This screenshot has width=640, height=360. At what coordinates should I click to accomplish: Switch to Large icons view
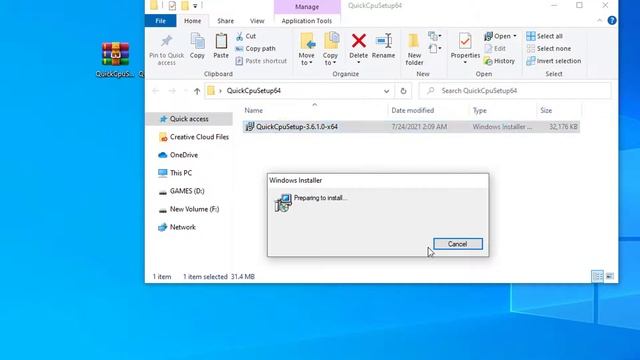coord(609,277)
